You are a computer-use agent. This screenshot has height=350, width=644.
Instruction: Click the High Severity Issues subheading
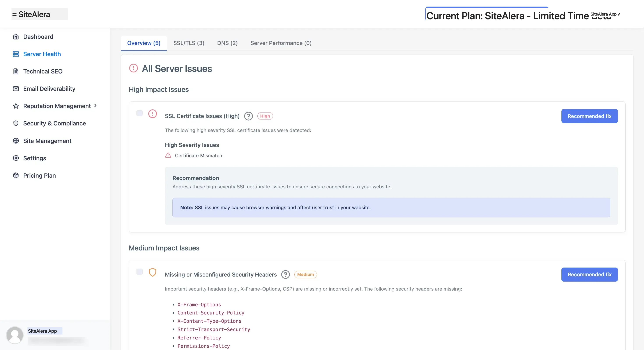[x=192, y=145]
